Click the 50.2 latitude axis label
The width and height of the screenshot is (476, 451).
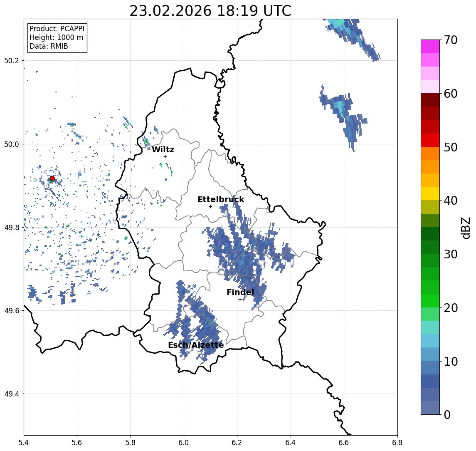(12, 60)
